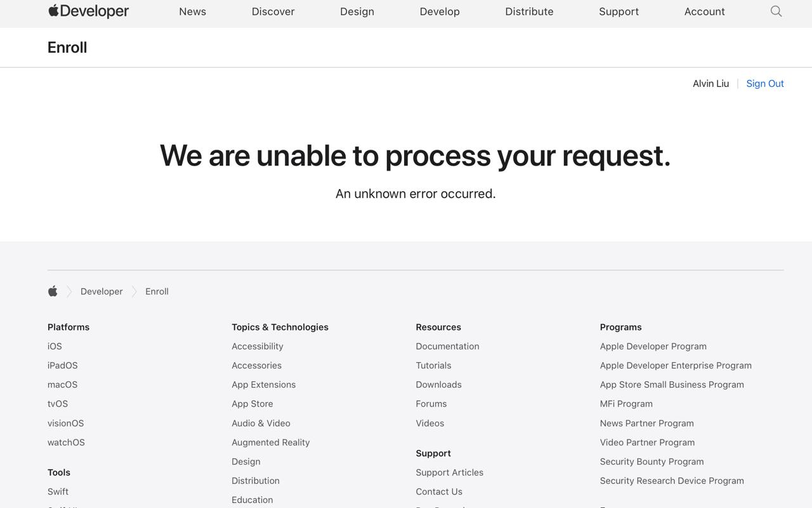Open the Discover menu

click(273, 11)
